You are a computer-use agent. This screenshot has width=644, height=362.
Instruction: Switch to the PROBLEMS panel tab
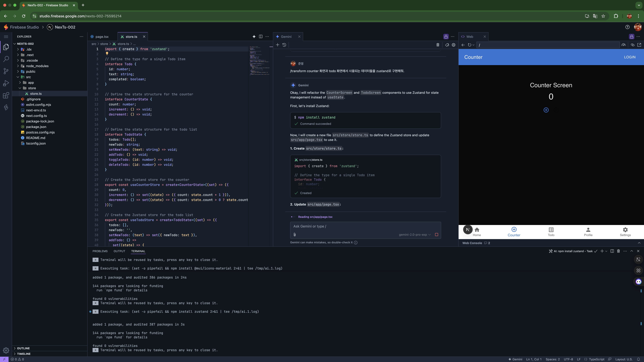pyautogui.click(x=100, y=251)
